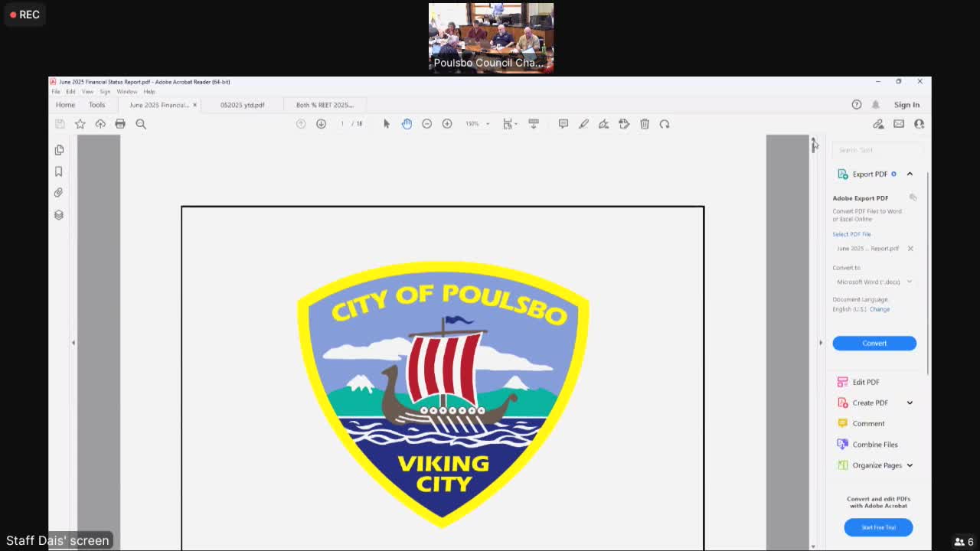Go to the next page with the down arrow

tap(321, 124)
